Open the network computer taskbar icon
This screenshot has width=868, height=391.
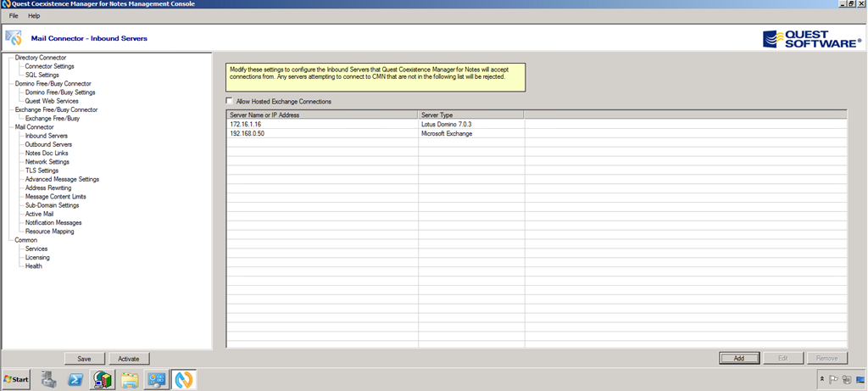click(103, 379)
